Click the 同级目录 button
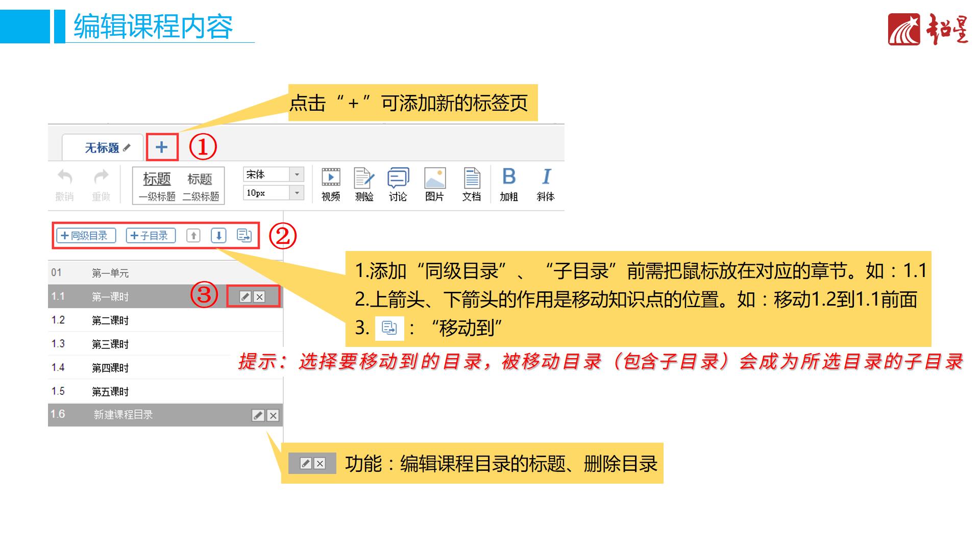 [86, 236]
